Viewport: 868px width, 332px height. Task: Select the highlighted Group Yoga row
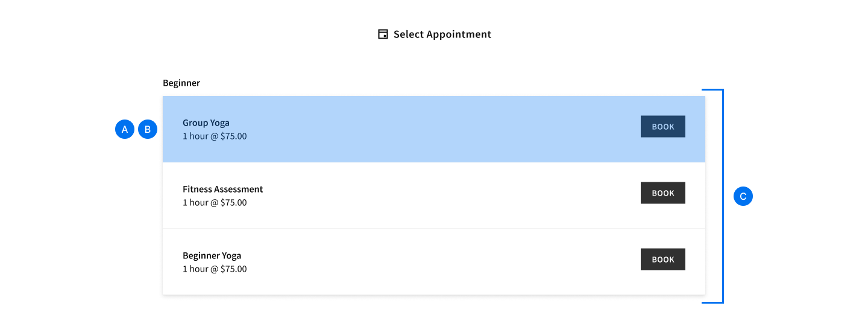pos(434,129)
